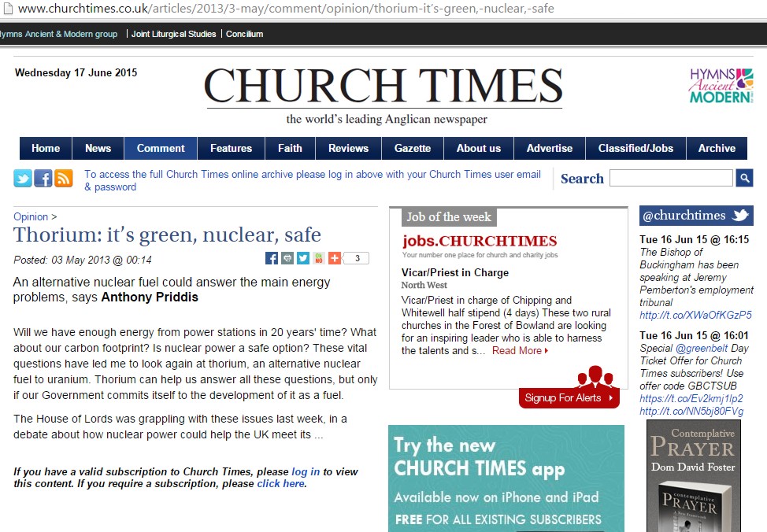Click the Contemplative Prayer book advertisement
The image size is (767, 532).
pos(693,476)
